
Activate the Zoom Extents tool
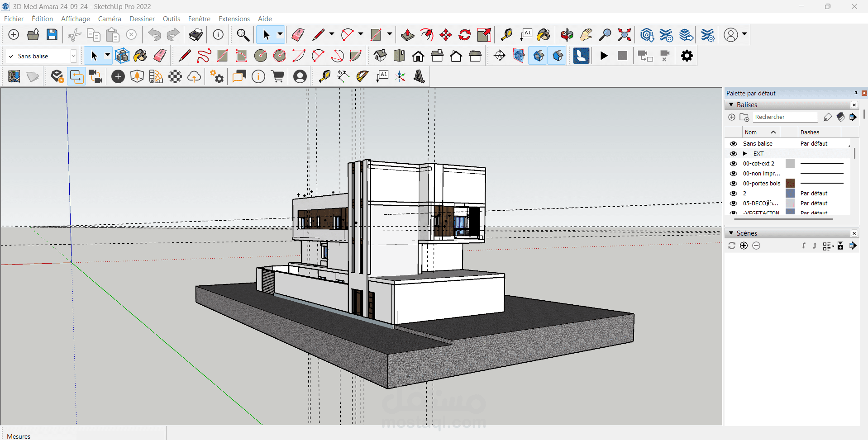point(625,35)
